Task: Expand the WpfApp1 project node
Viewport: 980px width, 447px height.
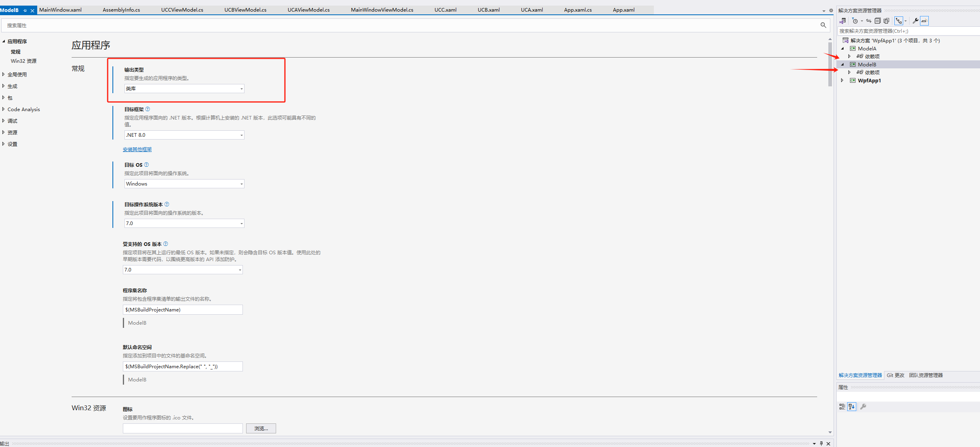Action: point(842,80)
